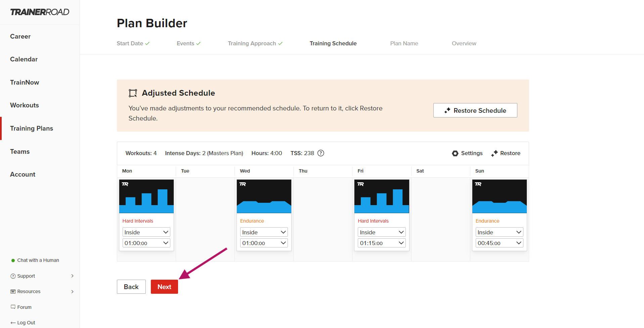This screenshot has width=644, height=328.
Task: Click the TrainerRoad logo
Action: (x=40, y=12)
